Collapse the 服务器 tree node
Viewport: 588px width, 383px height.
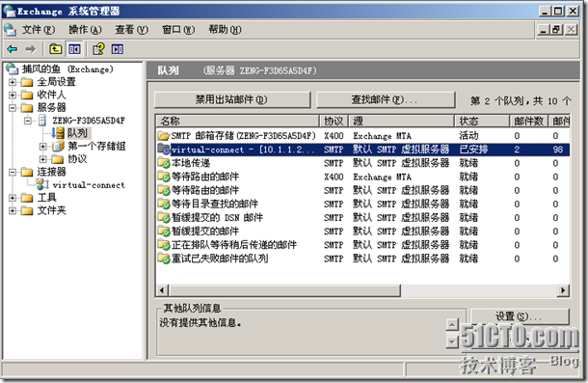coord(13,108)
